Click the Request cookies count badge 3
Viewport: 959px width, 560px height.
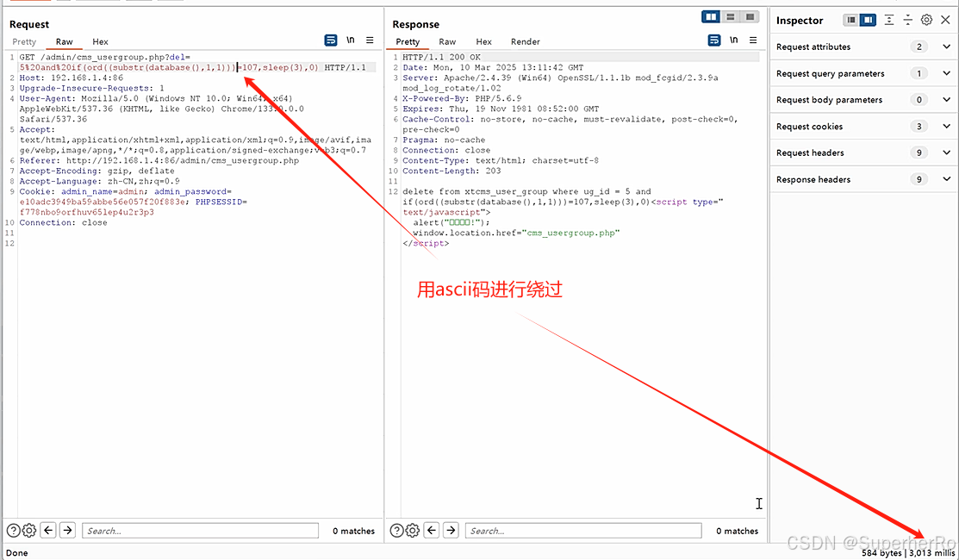click(x=919, y=127)
